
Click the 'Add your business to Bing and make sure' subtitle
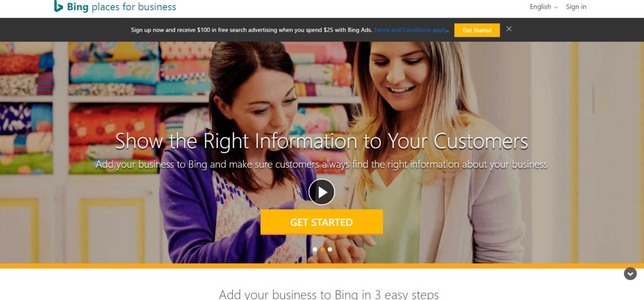[321, 164]
